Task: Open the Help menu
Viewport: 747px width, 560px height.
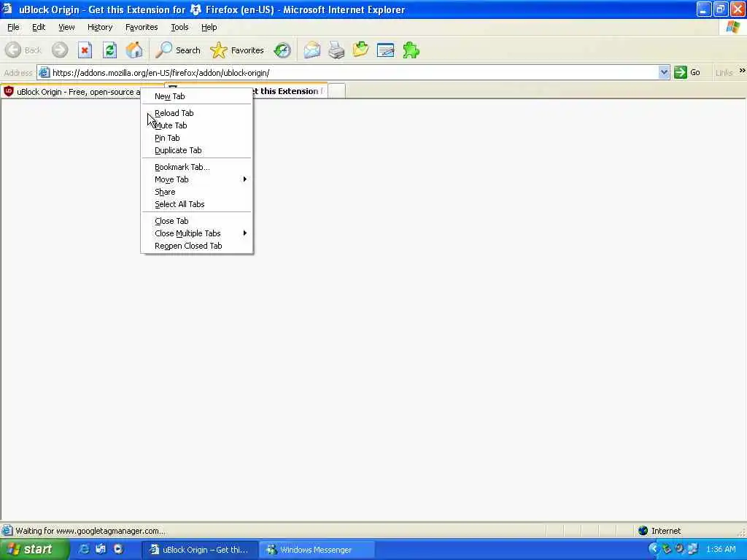Action: [209, 27]
